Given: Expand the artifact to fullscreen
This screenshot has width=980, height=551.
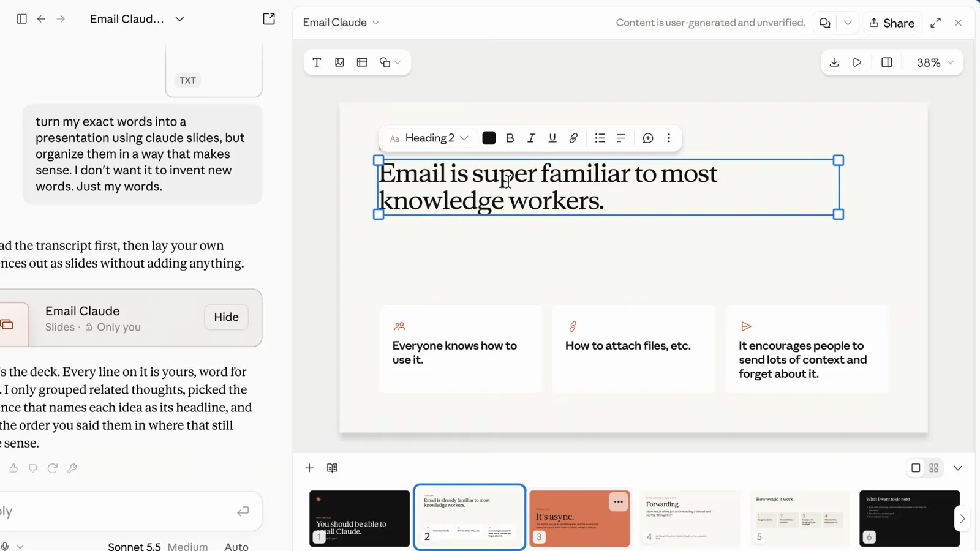Looking at the screenshot, I should 935,23.
